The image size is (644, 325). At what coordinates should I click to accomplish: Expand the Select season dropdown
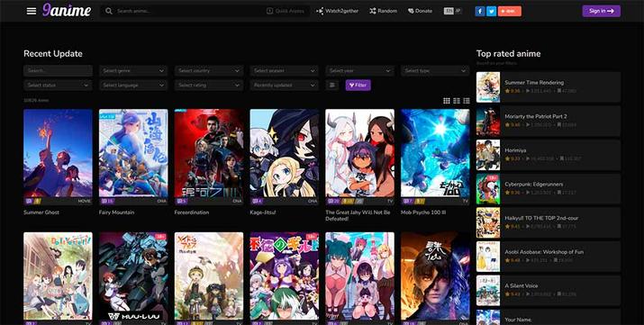pos(285,70)
